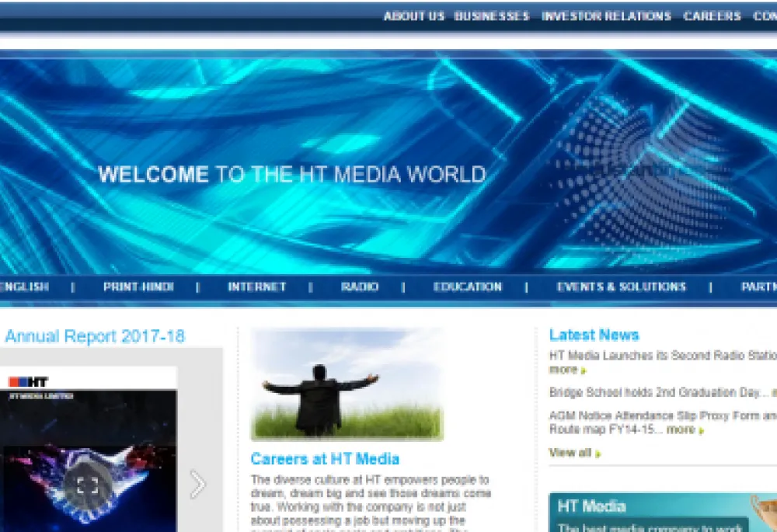Click the arrow icon beside View all
This screenshot has width=777, height=532.
598,454
